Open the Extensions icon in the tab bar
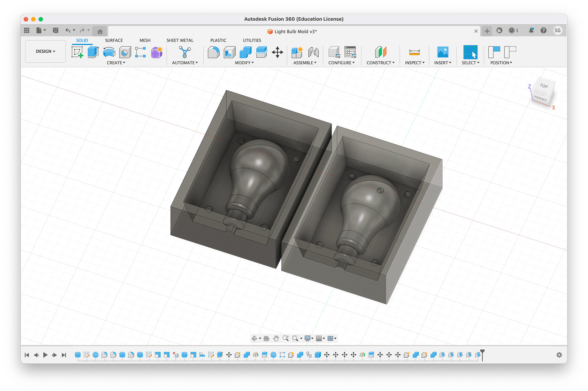The width and height of the screenshot is (588, 391). pyautogui.click(x=499, y=30)
